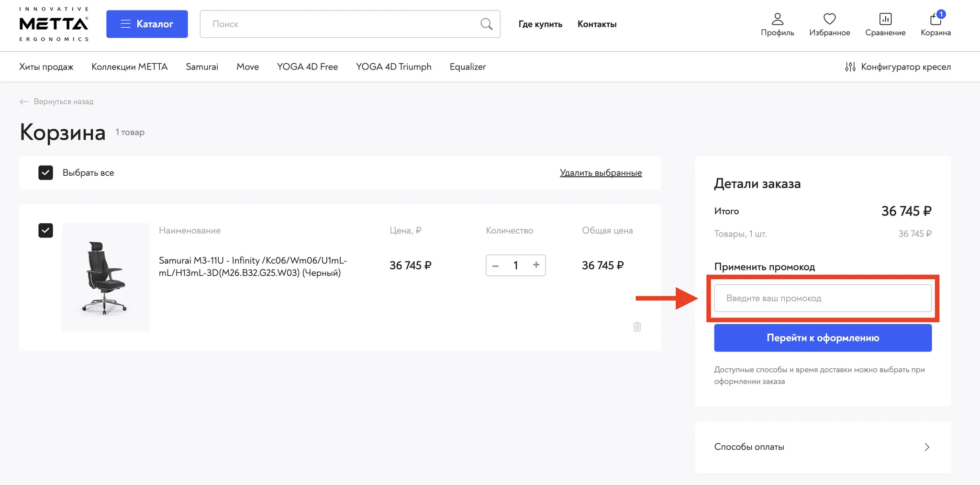Screen dimensions: 980x485
Task: Open the Move category
Action: (247, 67)
